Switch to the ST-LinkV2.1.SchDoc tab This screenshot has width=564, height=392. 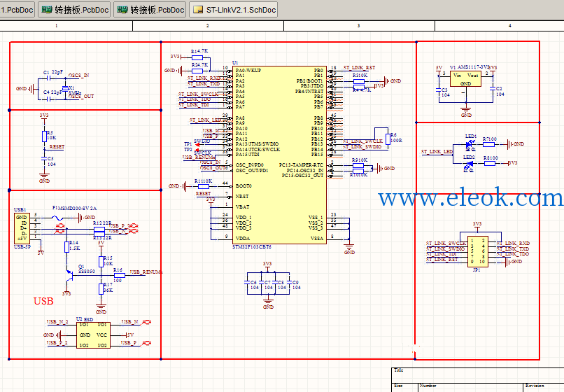(x=234, y=10)
